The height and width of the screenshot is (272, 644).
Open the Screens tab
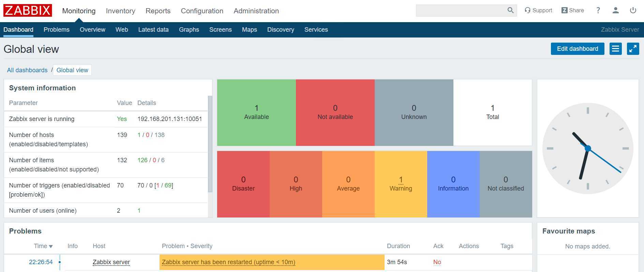[221, 30]
